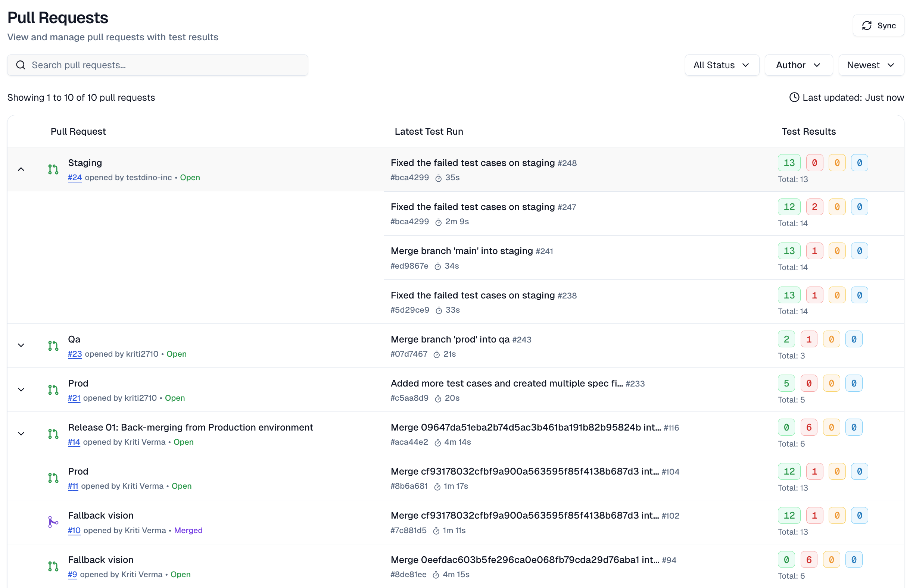Open the Author filter dropdown
Image resolution: width=913 pixels, height=588 pixels.
798,65
